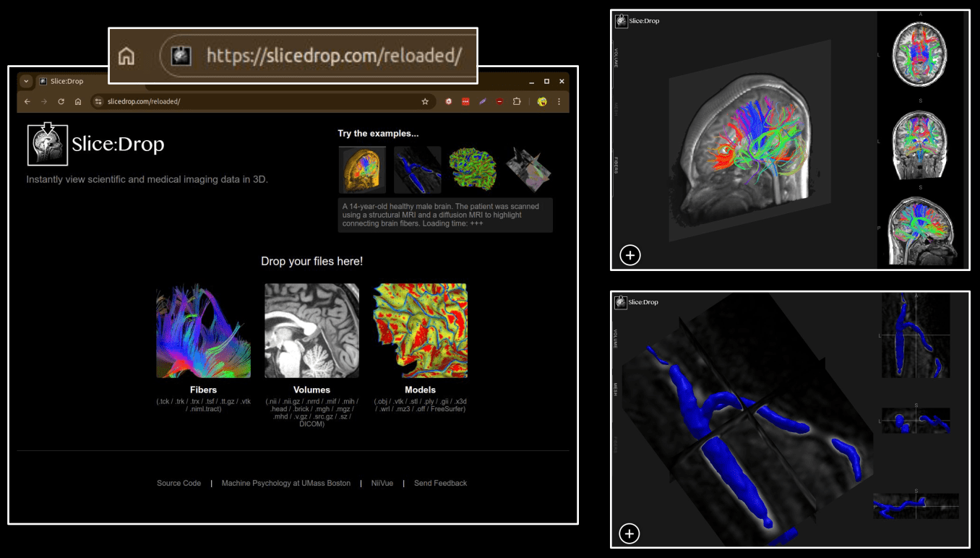The width and height of the screenshot is (980, 558).
Task: Select sagittal slice view in brain fibers viewer
Action: click(x=920, y=231)
